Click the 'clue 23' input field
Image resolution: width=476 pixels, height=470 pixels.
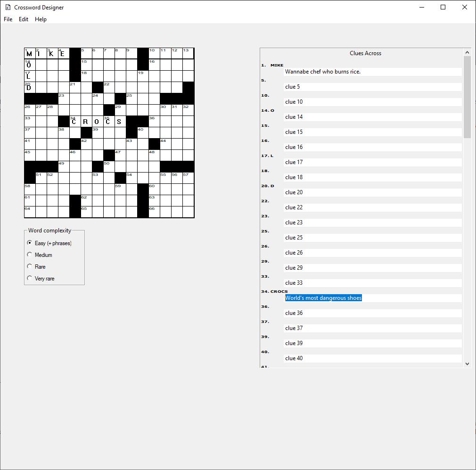(373, 223)
